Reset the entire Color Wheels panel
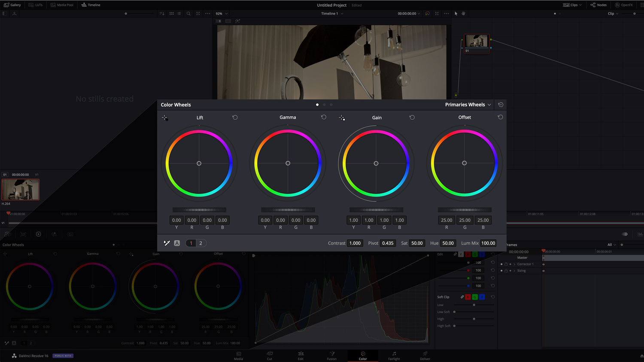The image size is (644, 362). [501, 104]
